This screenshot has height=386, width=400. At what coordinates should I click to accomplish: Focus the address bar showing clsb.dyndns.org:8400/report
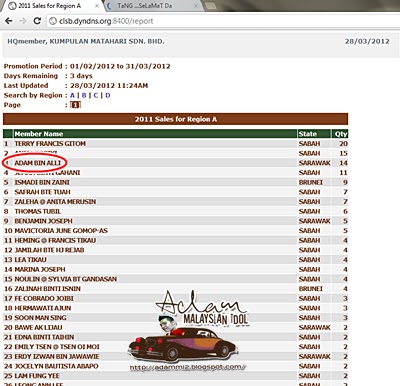[x=223, y=21]
